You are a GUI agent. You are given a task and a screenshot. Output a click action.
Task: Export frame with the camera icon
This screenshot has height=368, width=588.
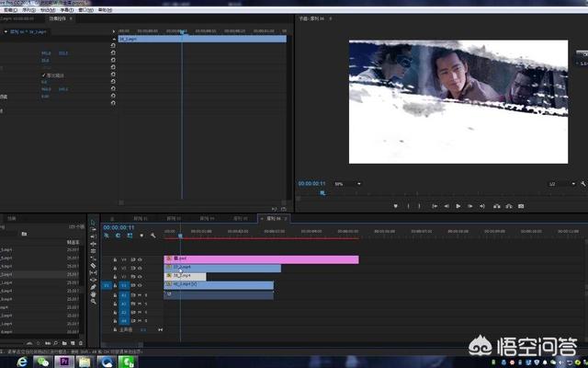click(x=521, y=206)
